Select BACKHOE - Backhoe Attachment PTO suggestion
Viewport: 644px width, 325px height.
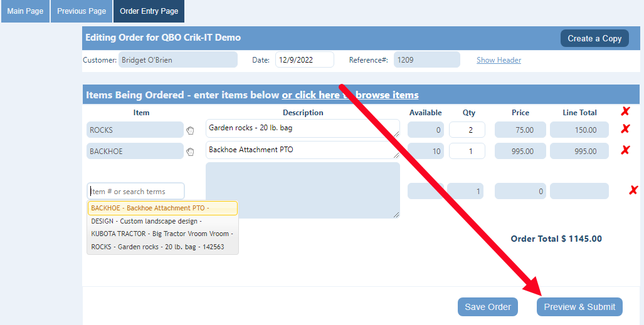tap(162, 208)
